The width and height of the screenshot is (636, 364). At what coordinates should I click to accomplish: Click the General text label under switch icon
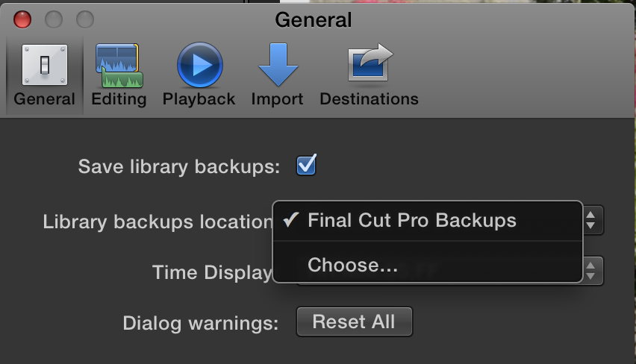[44, 99]
